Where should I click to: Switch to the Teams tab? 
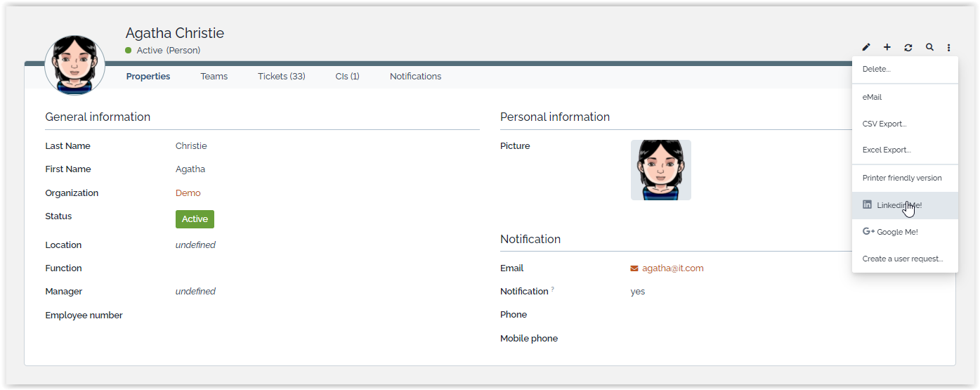click(x=214, y=77)
